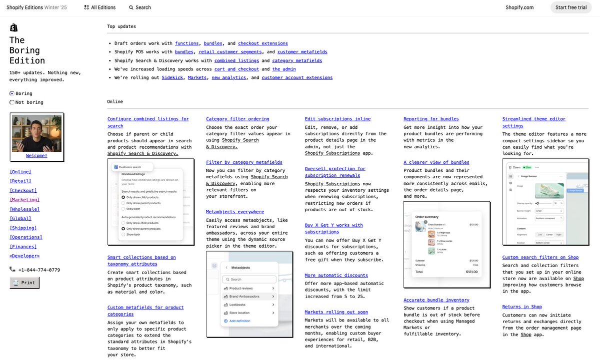Jump to the [Shipping] section
The height and width of the screenshot is (364, 600).
(x=23, y=228)
